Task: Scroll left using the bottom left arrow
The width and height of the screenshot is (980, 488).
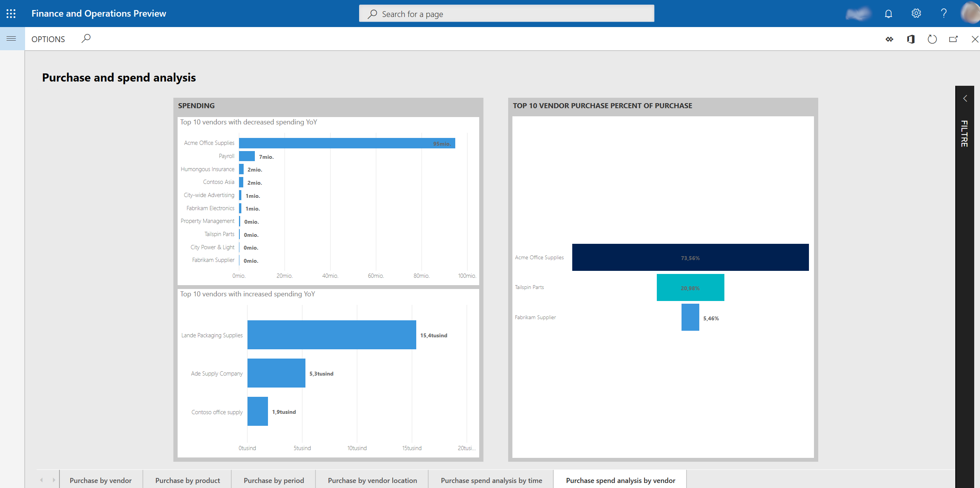Action: click(42, 481)
